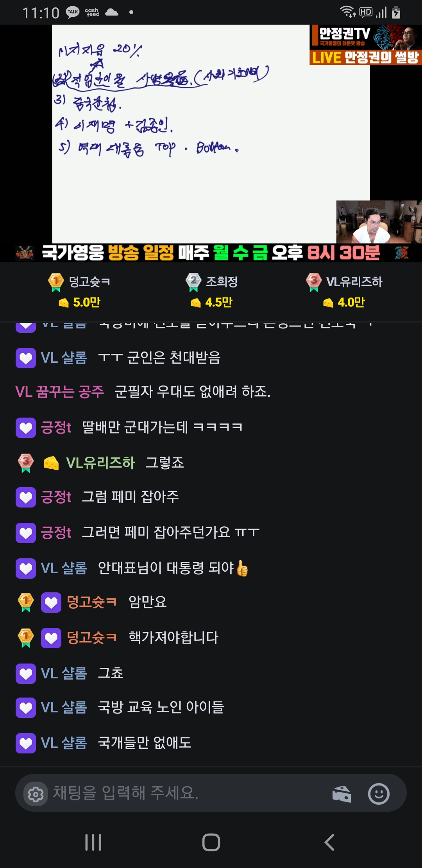Open Android recent apps button
Viewport: 422px width, 868px height.
pyautogui.click(x=93, y=842)
